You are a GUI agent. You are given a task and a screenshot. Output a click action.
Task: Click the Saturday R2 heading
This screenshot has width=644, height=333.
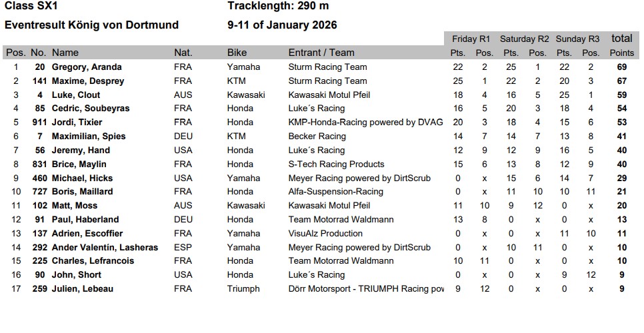coord(525,39)
